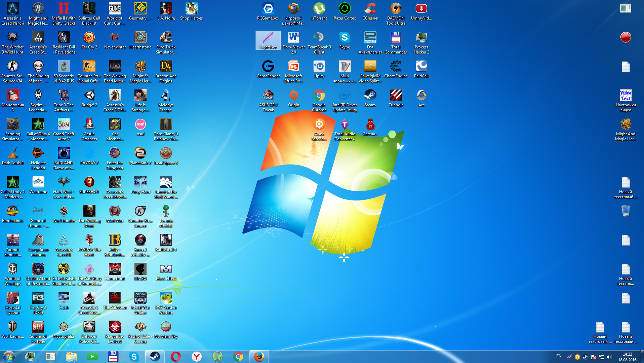This screenshot has width=644, height=363.
Task: Launch the GameRanger desktop icon
Action: 268,69
